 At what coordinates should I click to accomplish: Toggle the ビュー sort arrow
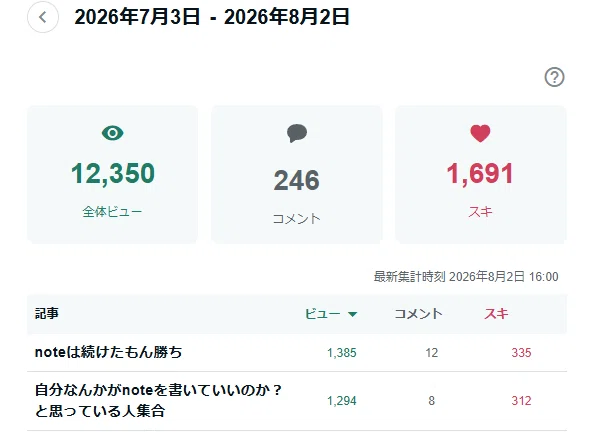[352, 314]
